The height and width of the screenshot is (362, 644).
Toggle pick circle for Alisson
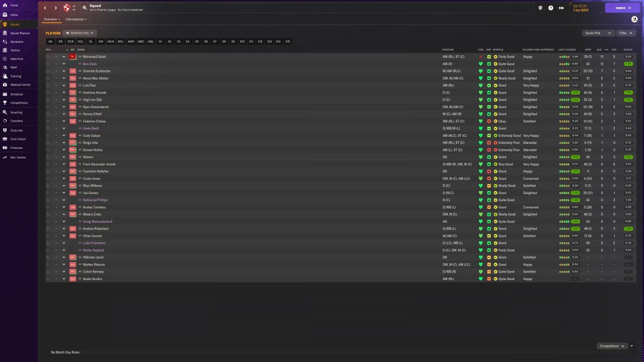point(48,157)
